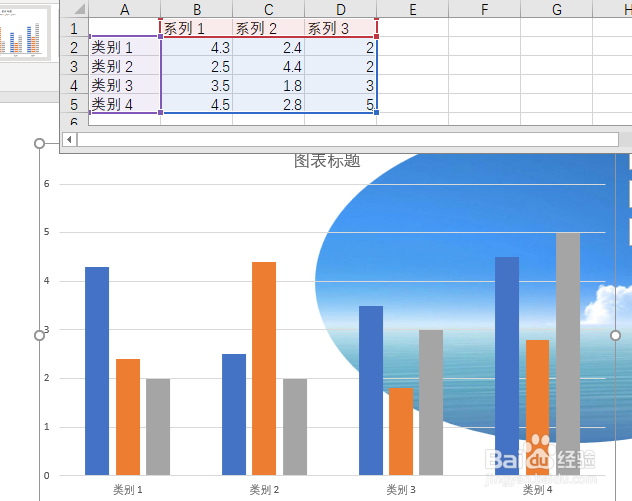Click axis label 类别 3 below chart
The width and height of the screenshot is (632, 501).
(x=401, y=490)
